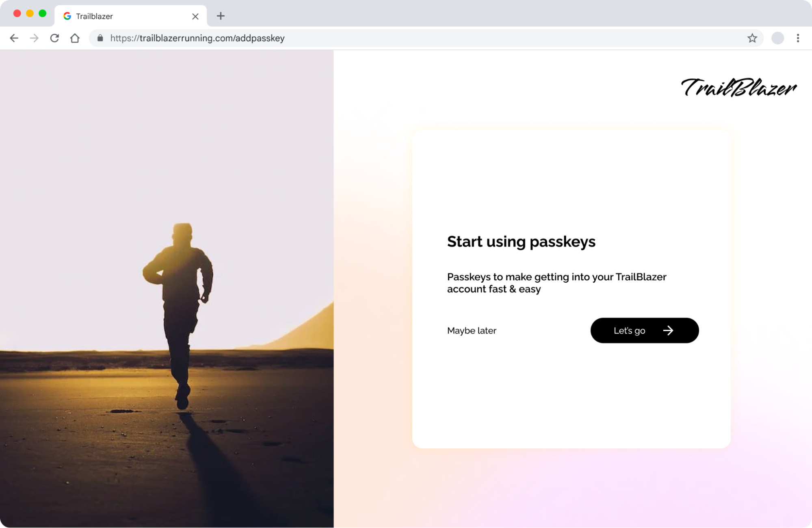Image resolution: width=812 pixels, height=528 pixels.
Task: Click the bookmark star icon
Action: pyautogui.click(x=752, y=38)
